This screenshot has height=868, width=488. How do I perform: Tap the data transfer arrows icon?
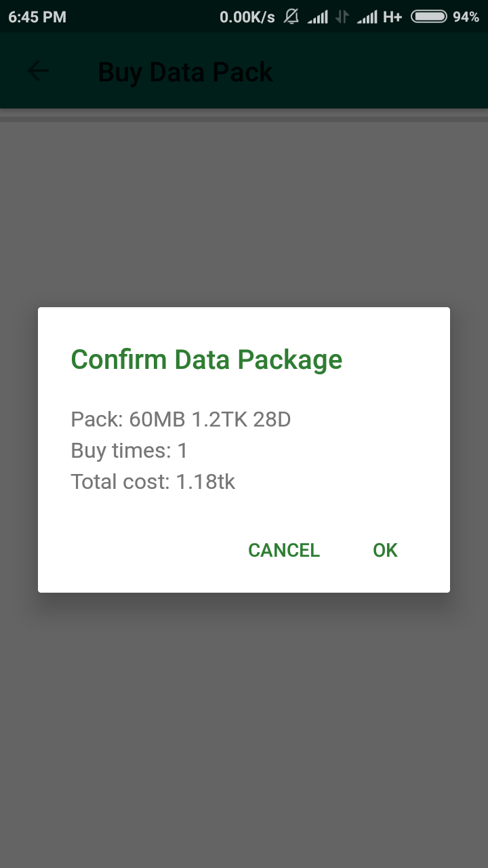pos(343,17)
